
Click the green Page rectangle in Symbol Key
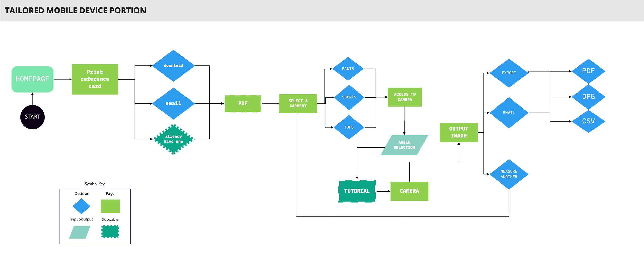[110, 205]
